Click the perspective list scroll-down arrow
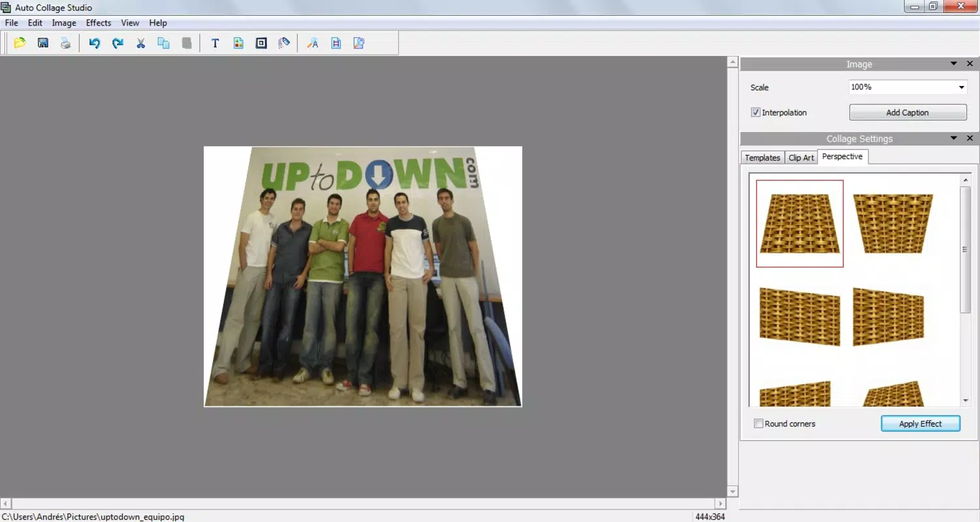The width and height of the screenshot is (980, 522). [966, 401]
